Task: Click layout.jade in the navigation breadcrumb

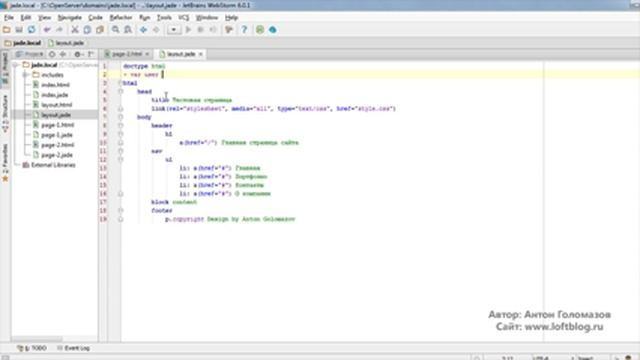Action: click(66, 43)
